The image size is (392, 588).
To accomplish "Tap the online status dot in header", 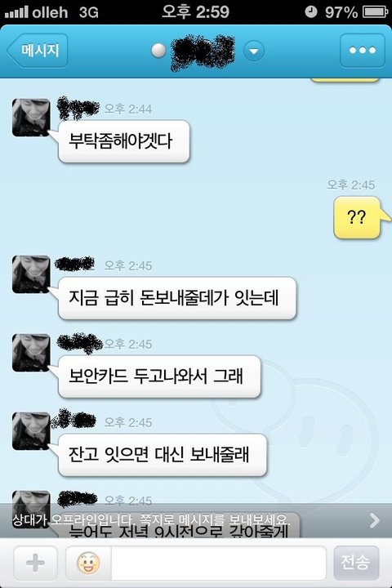I will click(x=158, y=51).
